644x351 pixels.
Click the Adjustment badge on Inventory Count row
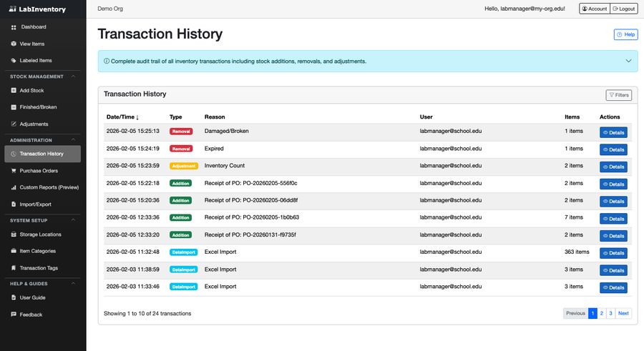184,166
